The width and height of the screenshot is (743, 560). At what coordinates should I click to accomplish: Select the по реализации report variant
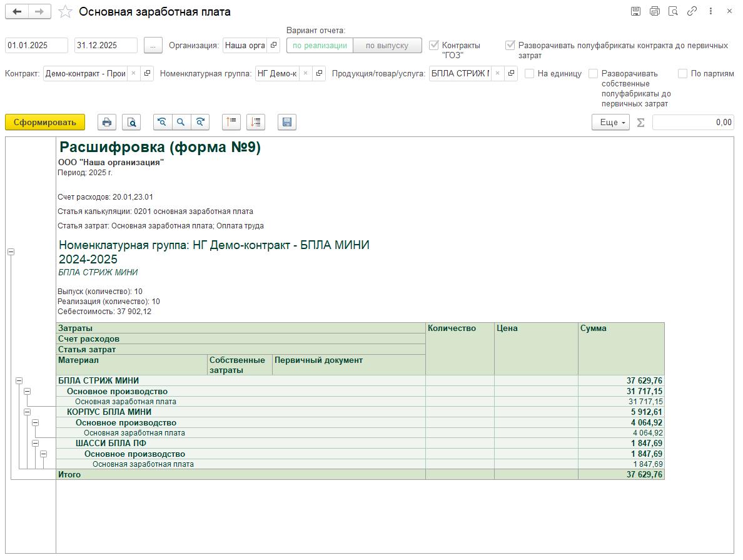point(320,46)
